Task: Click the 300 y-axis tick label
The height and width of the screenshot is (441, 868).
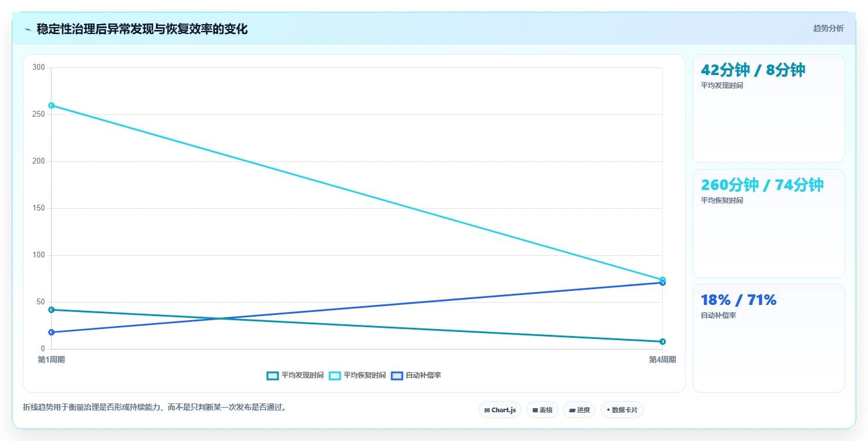Action: click(39, 67)
